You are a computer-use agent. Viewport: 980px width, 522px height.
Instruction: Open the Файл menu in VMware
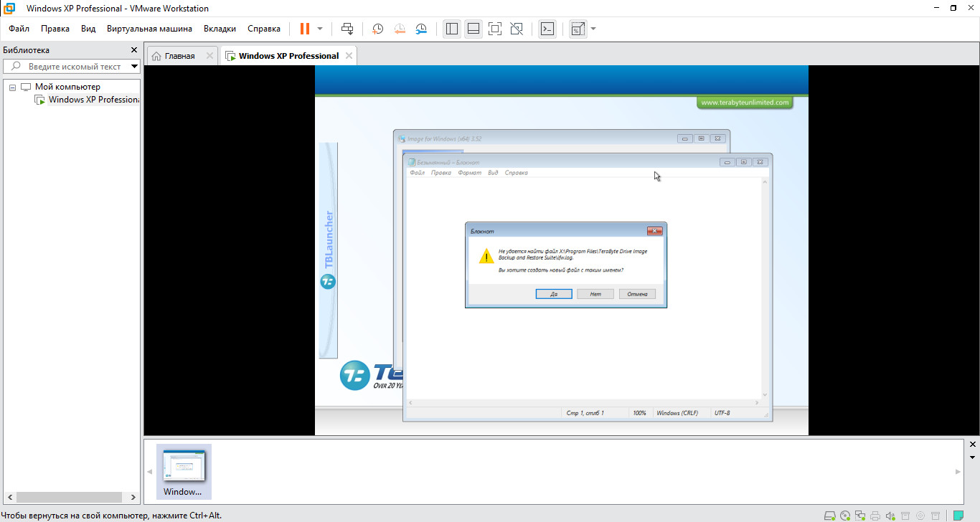(x=19, y=29)
